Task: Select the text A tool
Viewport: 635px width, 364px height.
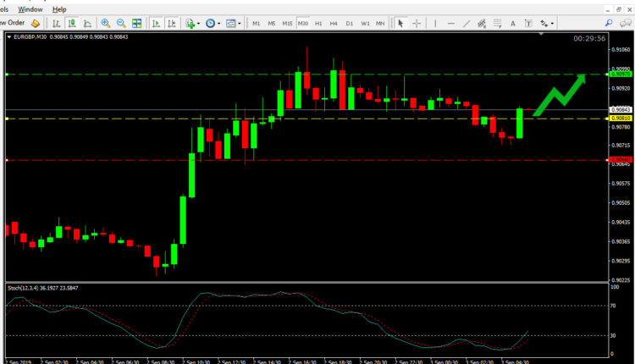Action: 513,24
